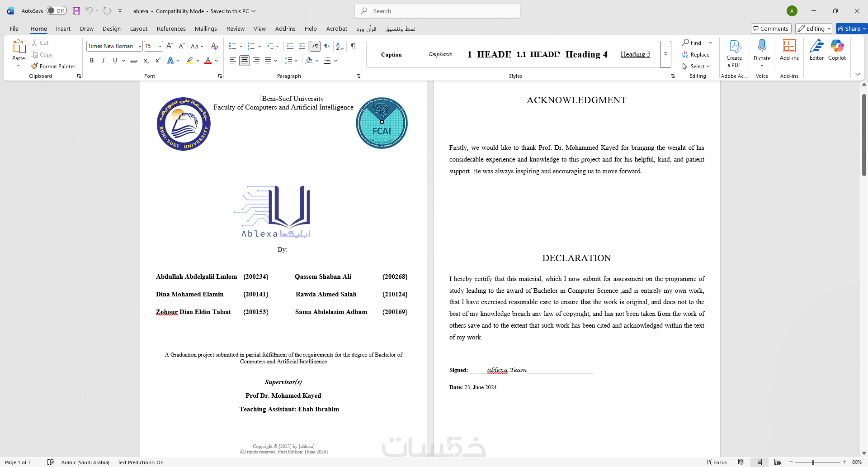Sort paragraphs alphabetically

[340, 46]
